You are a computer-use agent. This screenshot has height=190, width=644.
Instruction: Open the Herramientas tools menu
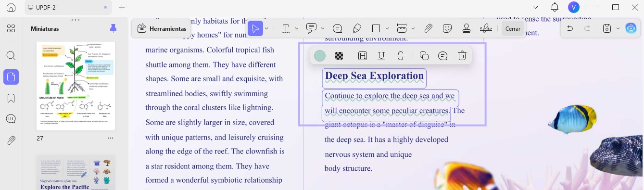tap(162, 28)
